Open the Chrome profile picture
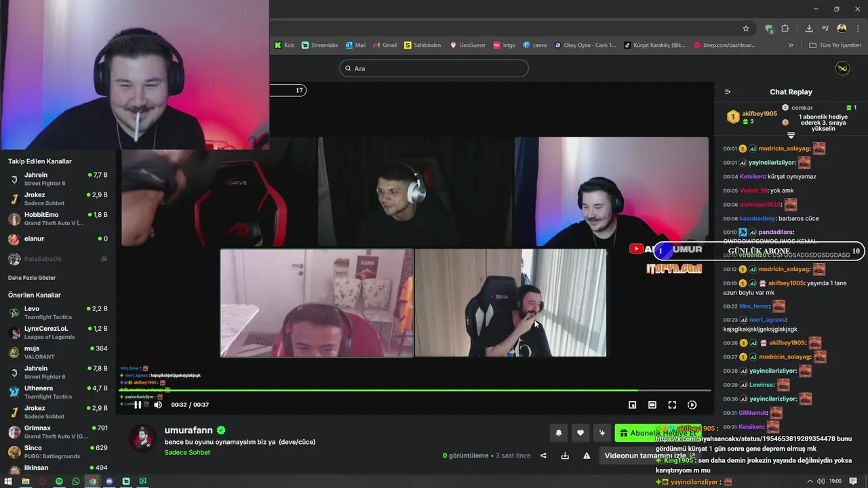868x488 pixels. coord(842,28)
